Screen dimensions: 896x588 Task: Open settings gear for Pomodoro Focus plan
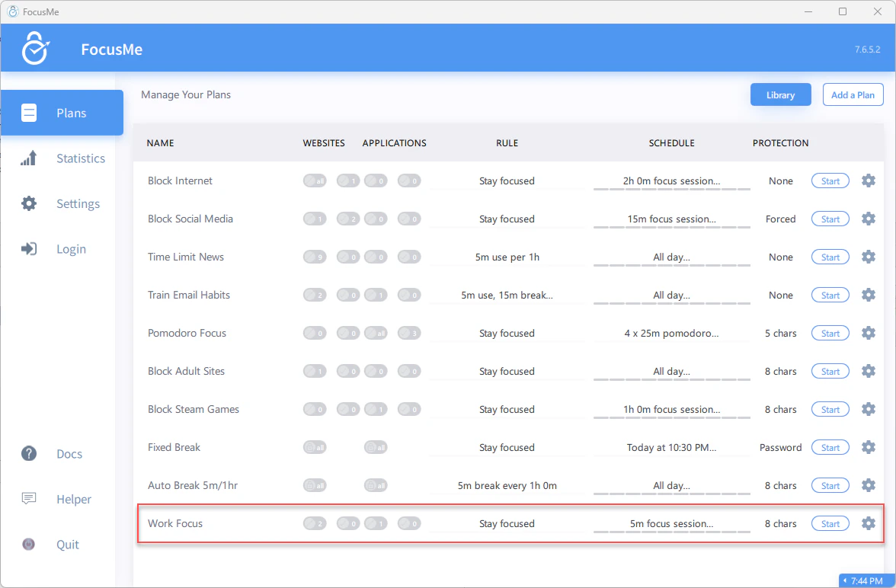point(868,333)
